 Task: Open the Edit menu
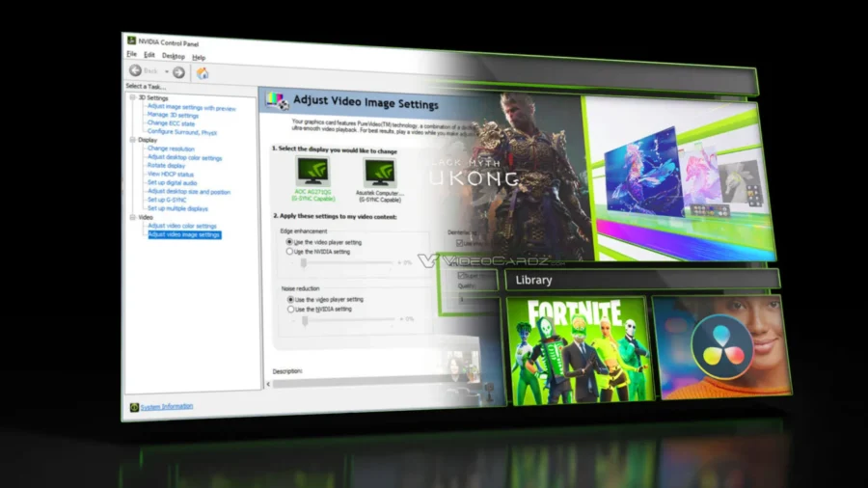tap(149, 55)
